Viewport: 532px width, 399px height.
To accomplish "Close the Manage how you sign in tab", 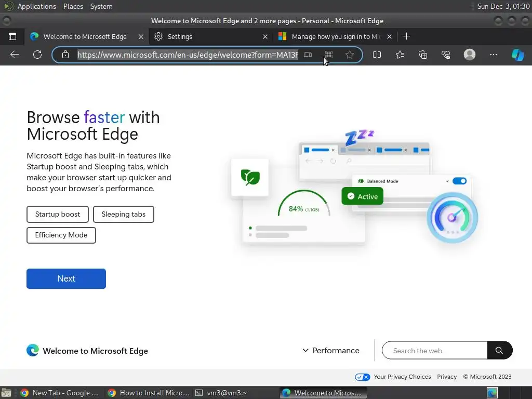I will 390,37.
